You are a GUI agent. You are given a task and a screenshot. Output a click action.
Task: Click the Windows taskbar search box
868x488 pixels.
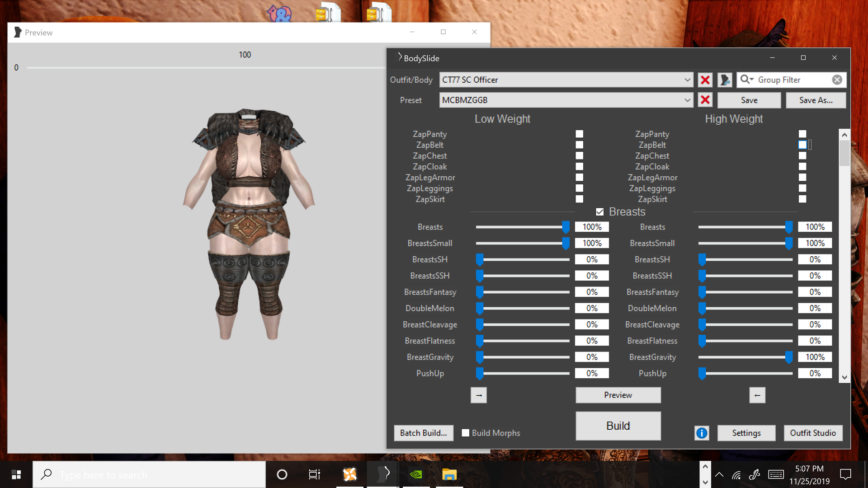tap(149, 474)
